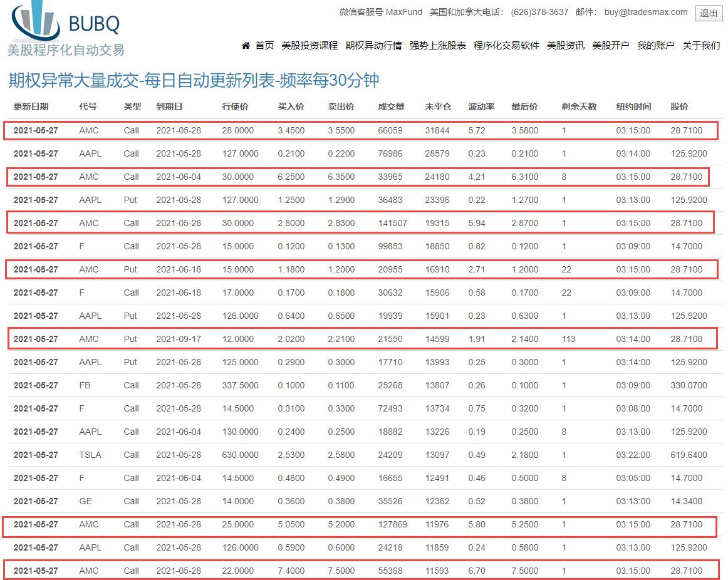Image resolution: width=728 pixels, height=580 pixels.
Task: Click the New York time 03:05:00
Action: tap(633, 479)
